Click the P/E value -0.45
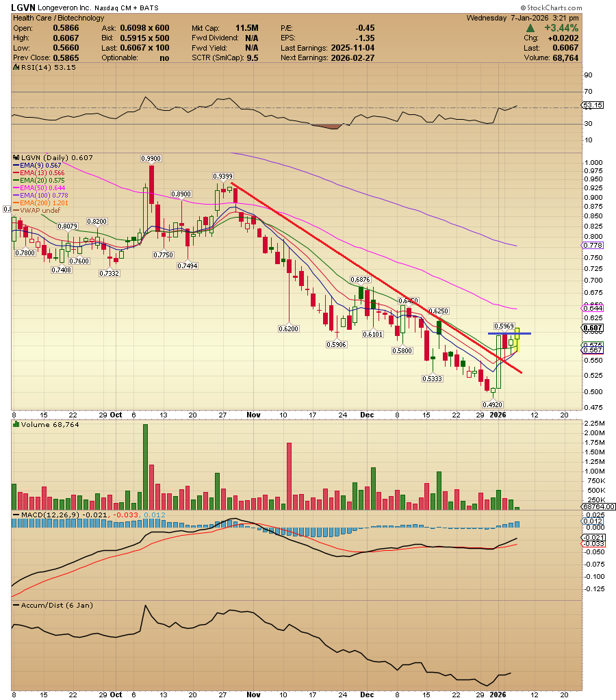 [x=365, y=28]
